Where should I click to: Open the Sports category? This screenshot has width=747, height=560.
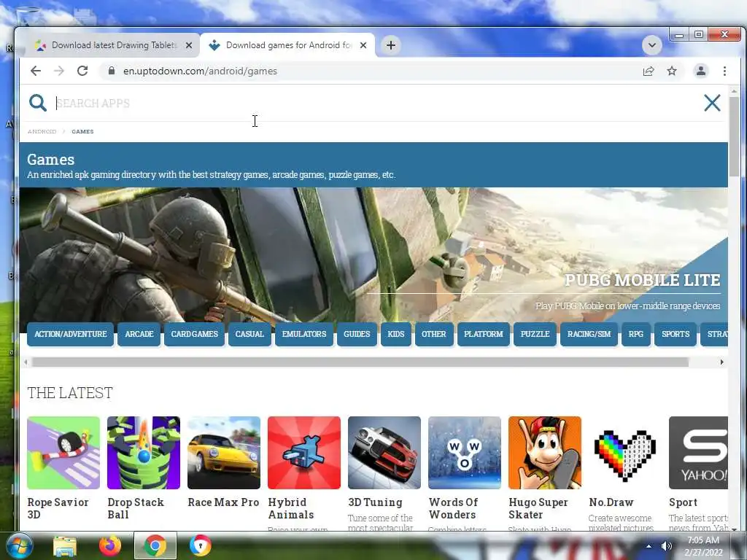pyautogui.click(x=676, y=334)
